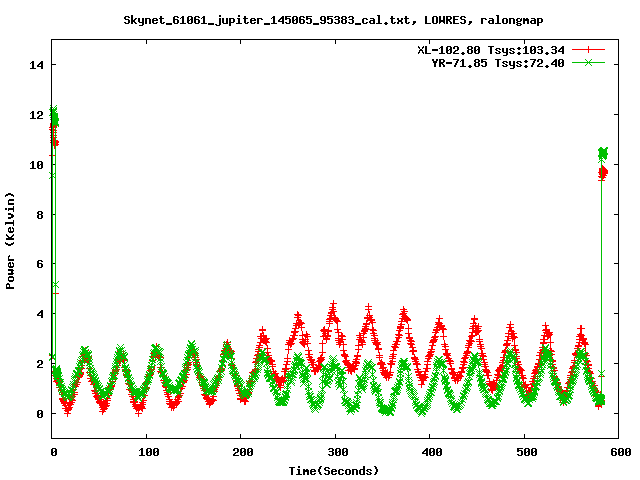This screenshot has height=480, width=640.
Task: Click the Power (Kelvin) y-axis label
Action: tap(10, 239)
